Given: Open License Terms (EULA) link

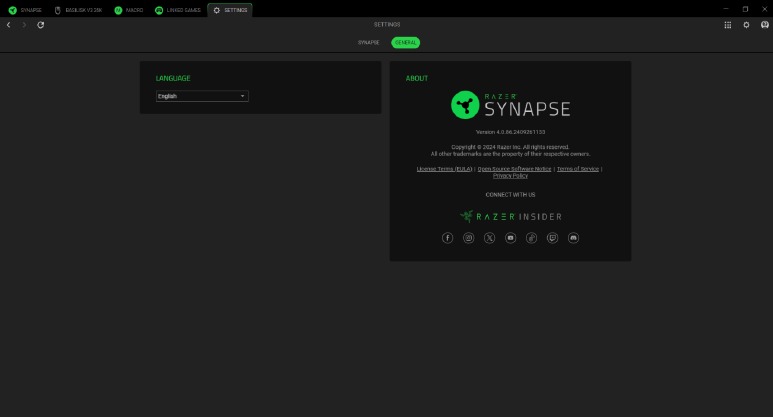Looking at the screenshot, I should coord(444,169).
